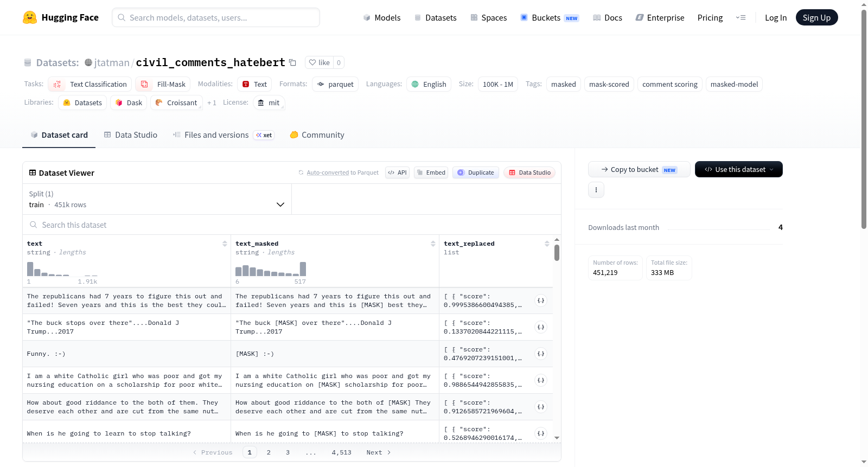This screenshot has height=467, width=868.
Task: Filter by English language tag
Action: 429,84
